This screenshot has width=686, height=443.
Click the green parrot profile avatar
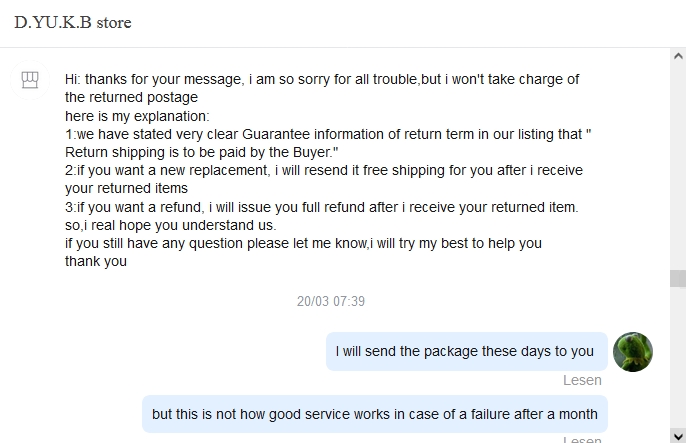pyautogui.click(x=632, y=352)
